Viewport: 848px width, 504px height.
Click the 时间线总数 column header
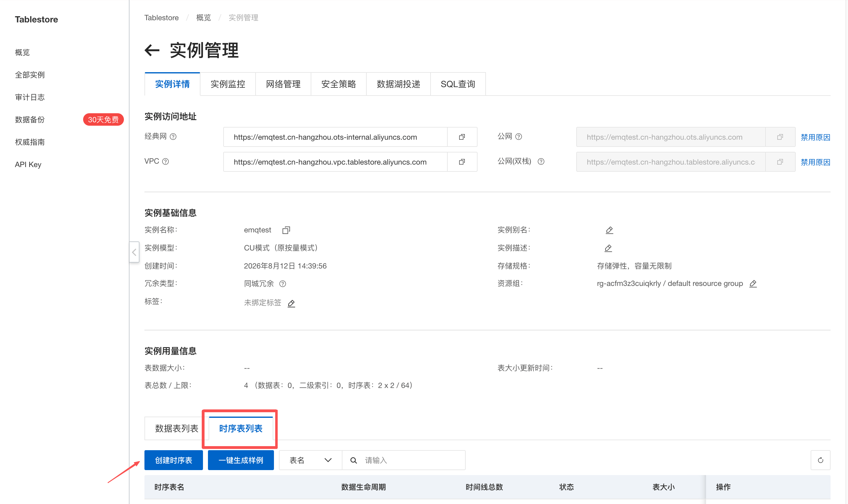pos(484,487)
